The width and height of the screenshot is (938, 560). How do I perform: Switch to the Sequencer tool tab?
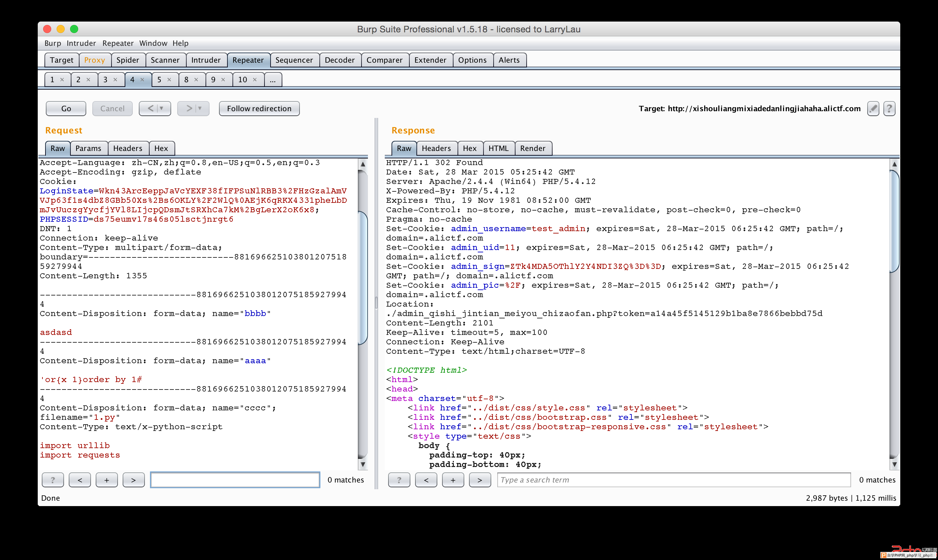294,60
